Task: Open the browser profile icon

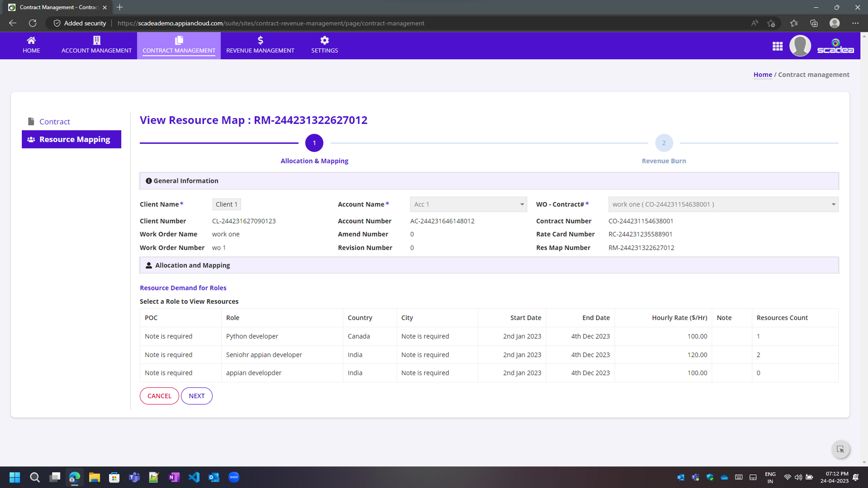Action: pyautogui.click(x=834, y=23)
